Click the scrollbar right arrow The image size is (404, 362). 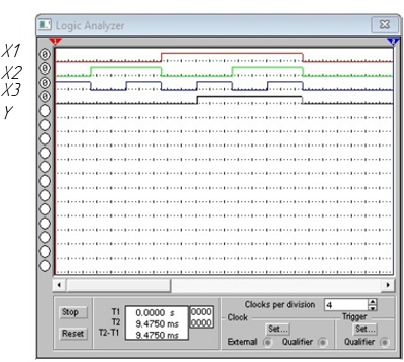tap(388, 285)
